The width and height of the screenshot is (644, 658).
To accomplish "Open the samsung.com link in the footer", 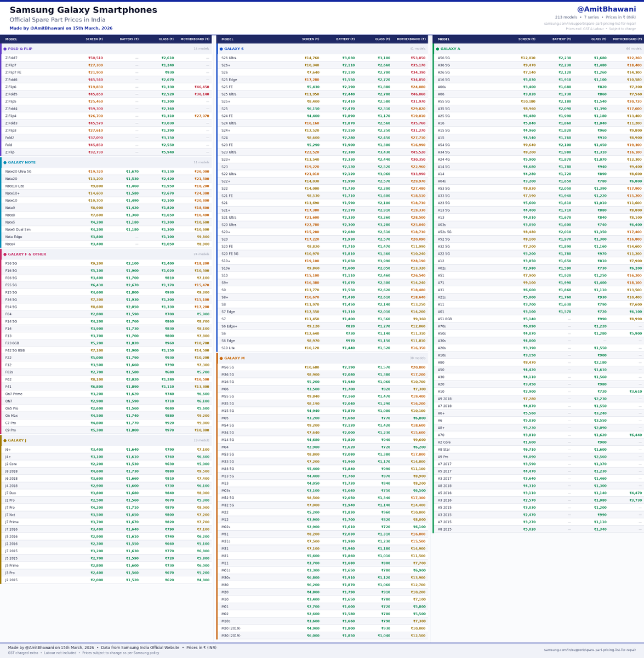I will [590, 650].
